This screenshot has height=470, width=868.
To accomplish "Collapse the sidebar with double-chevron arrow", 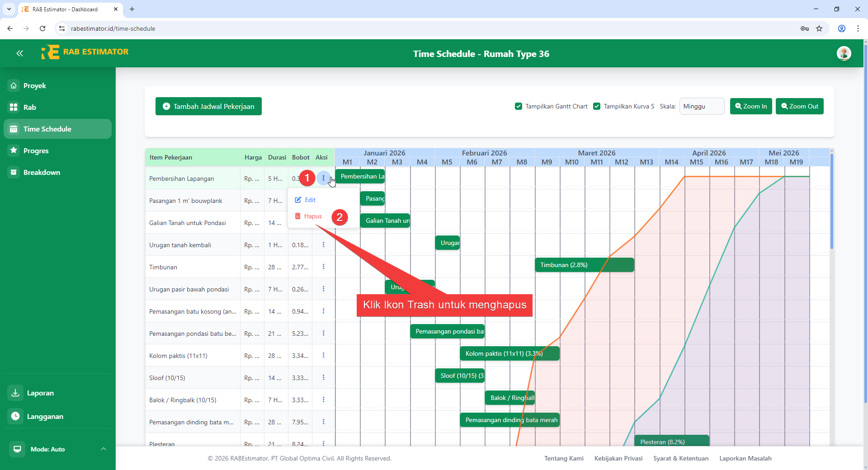I will click(20, 53).
